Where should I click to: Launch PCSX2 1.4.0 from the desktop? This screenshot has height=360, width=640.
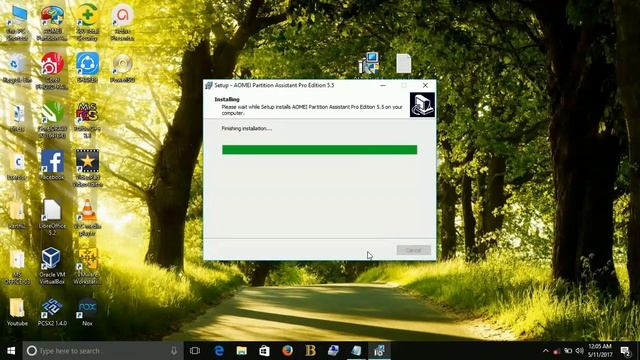pyautogui.click(x=52, y=312)
